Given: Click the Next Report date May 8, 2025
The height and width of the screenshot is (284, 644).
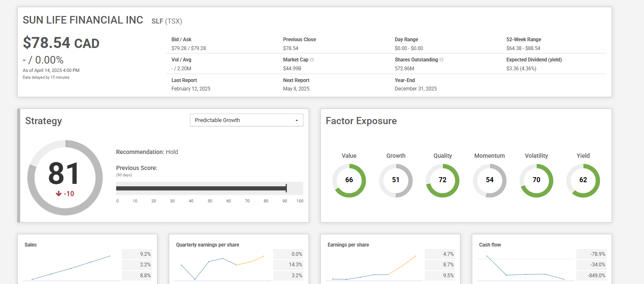Looking at the screenshot, I should pyautogui.click(x=296, y=89).
